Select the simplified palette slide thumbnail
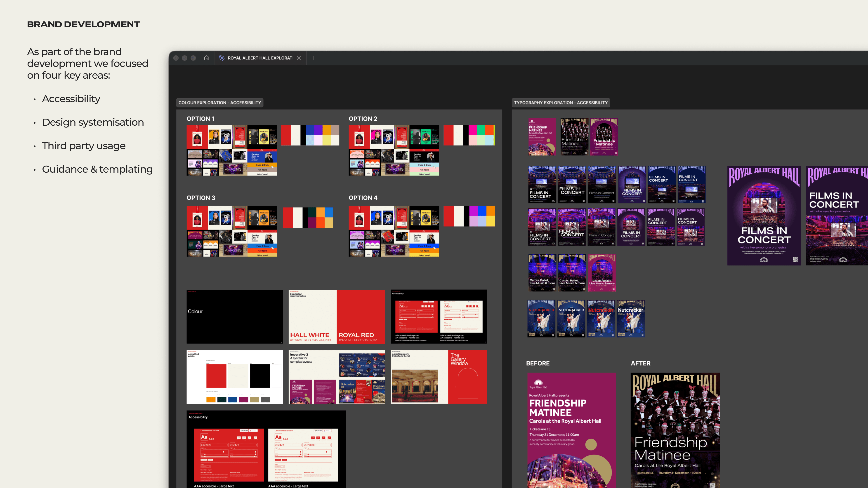 pyautogui.click(x=235, y=377)
